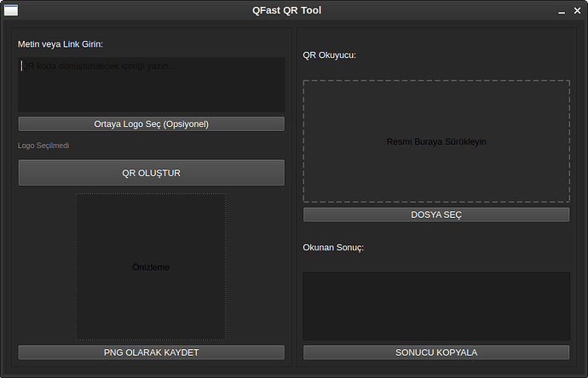Close the QFast QR Tool window
Viewport: 588px width, 378px height.
tap(577, 11)
